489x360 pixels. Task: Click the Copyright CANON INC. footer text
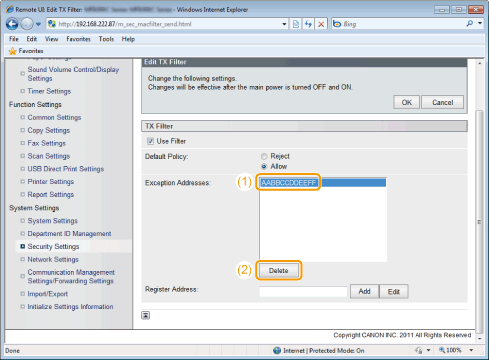click(402, 335)
